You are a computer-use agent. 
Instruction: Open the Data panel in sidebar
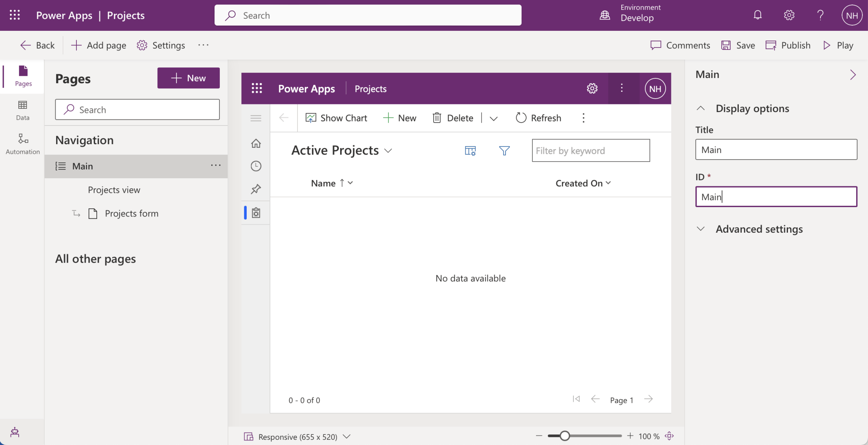coord(23,110)
